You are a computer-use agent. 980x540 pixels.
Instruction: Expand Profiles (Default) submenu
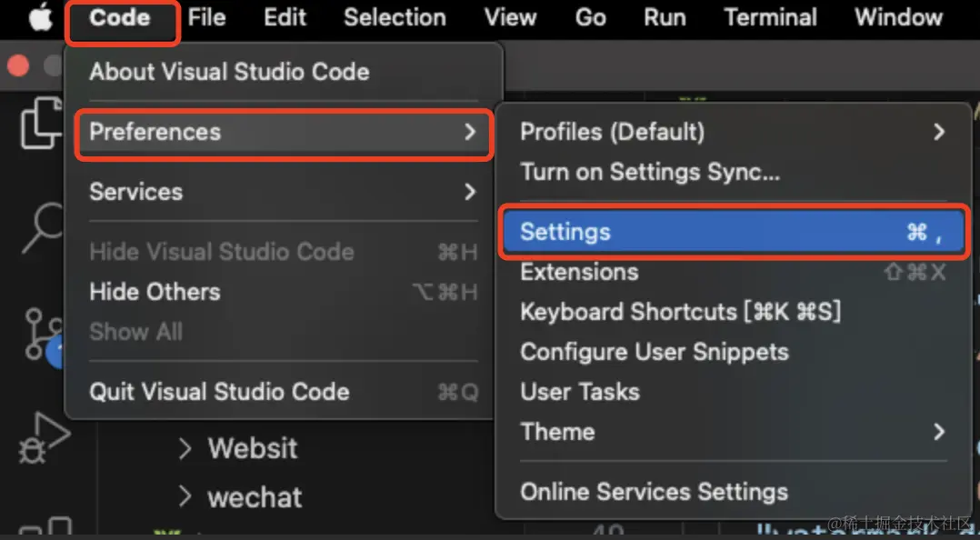(x=734, y=132)
